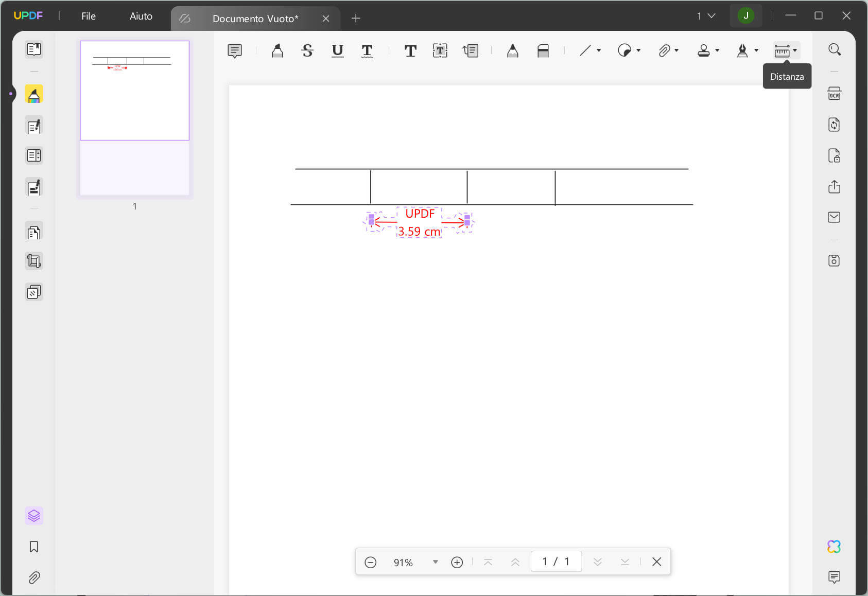Screen dimensions: 868x596
Task: Close the Documento Vuoto tab
Action: coord(326,19)
